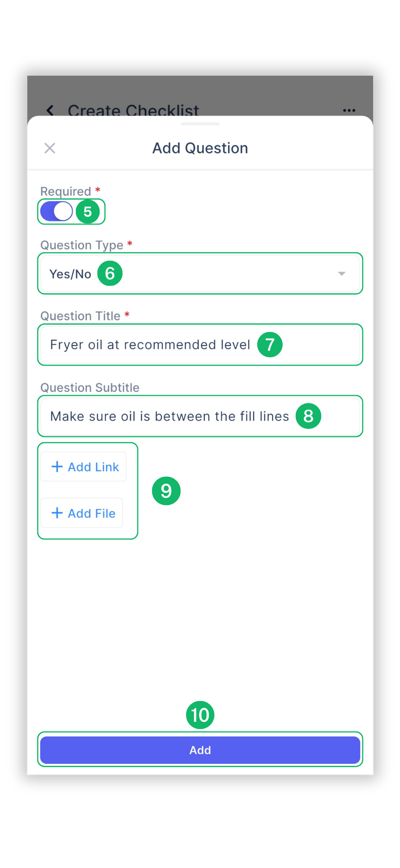Select the Yes/No question type field
This screenshot has height=868, width=400.
[200, 273]
